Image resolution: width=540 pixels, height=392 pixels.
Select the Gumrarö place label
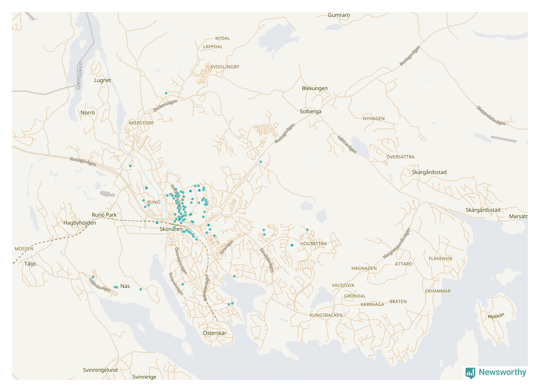(339, 15)
